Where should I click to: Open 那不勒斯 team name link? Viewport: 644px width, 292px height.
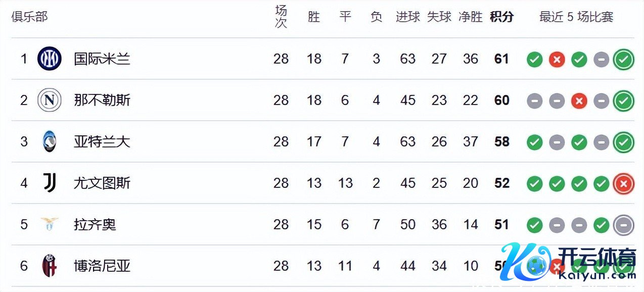coord(102,100)
